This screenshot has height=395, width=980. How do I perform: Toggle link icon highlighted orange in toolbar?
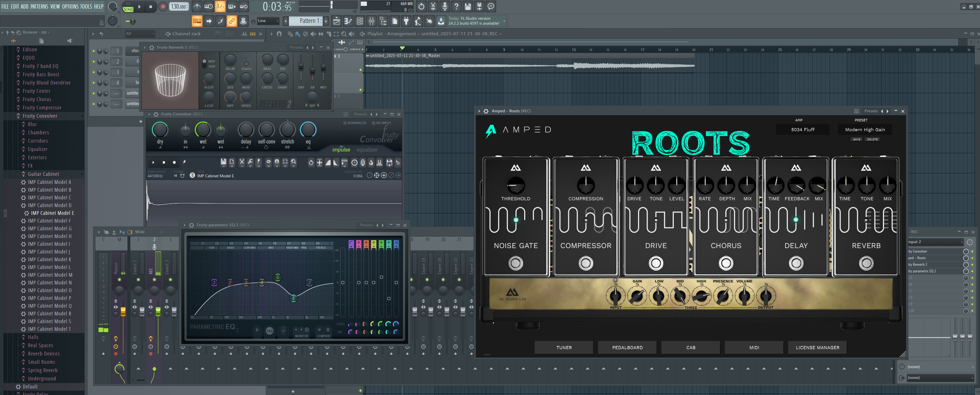click(232, 21)
